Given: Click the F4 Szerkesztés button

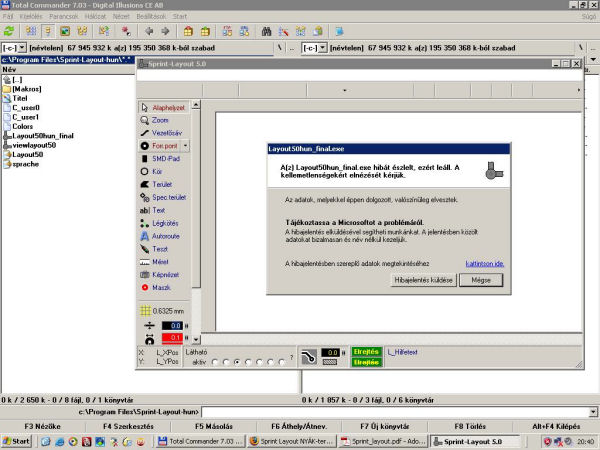Looking at the screenshot, I should click(128, 426).
